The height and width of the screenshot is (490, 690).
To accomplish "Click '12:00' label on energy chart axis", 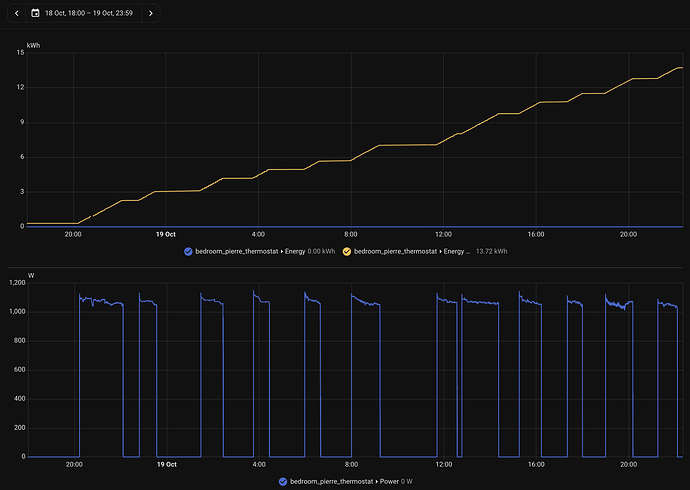I will coord(443,234).
